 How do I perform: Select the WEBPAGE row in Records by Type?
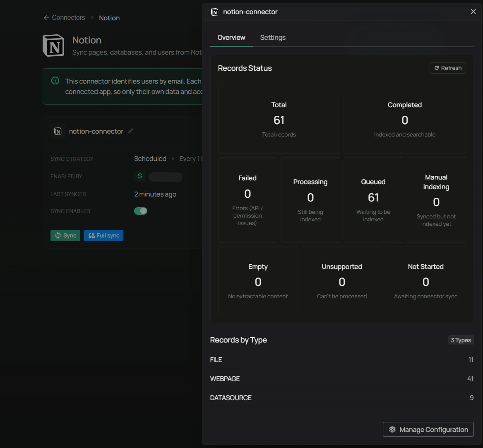click(341, 379)
